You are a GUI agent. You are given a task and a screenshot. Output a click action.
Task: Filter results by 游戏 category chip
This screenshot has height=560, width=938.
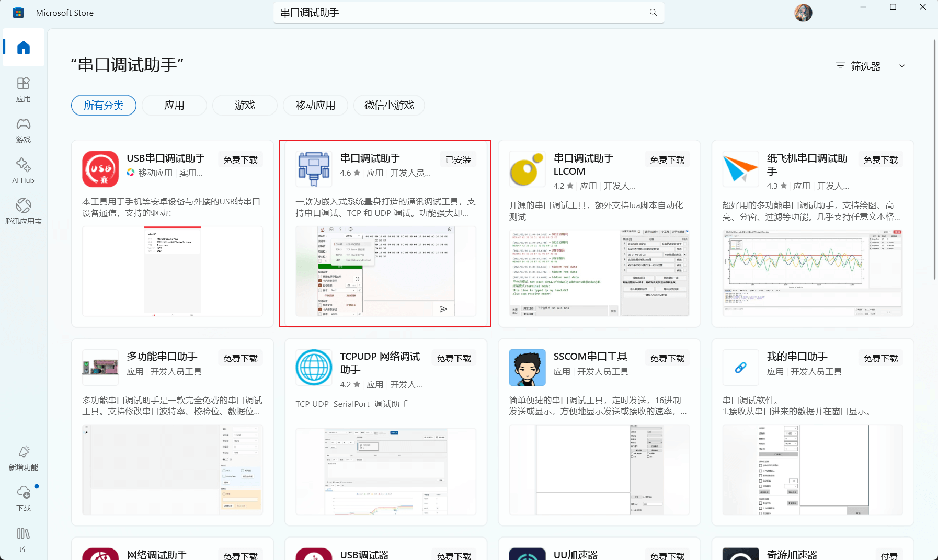[x=245, y=106]
